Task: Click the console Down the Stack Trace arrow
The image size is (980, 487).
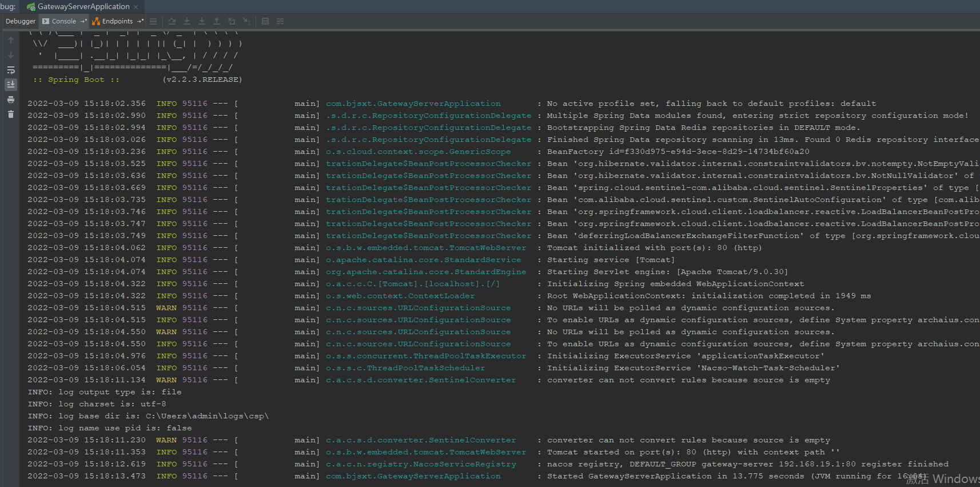Action: (x=11, y=55)
